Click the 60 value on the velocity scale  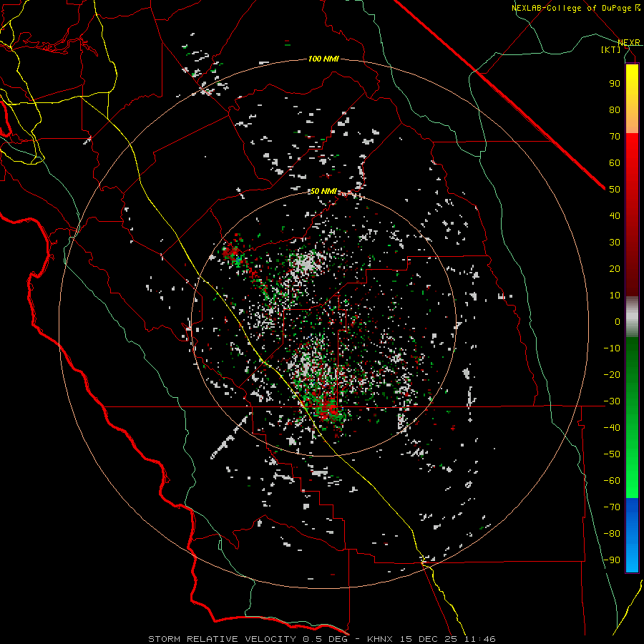point(615,163)
